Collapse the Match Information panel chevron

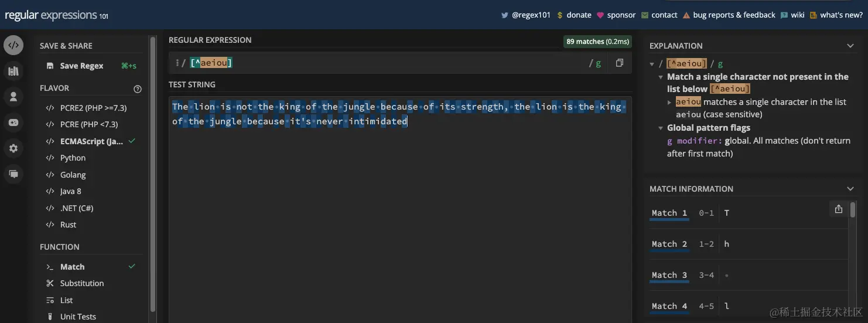tap(850, 189)
